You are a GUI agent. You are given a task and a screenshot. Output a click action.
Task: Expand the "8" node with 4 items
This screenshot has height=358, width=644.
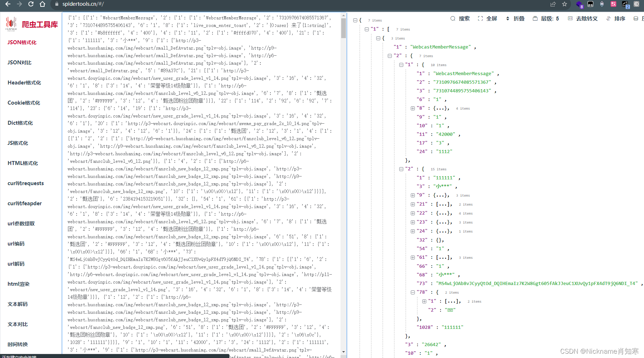tap(413, 108)
